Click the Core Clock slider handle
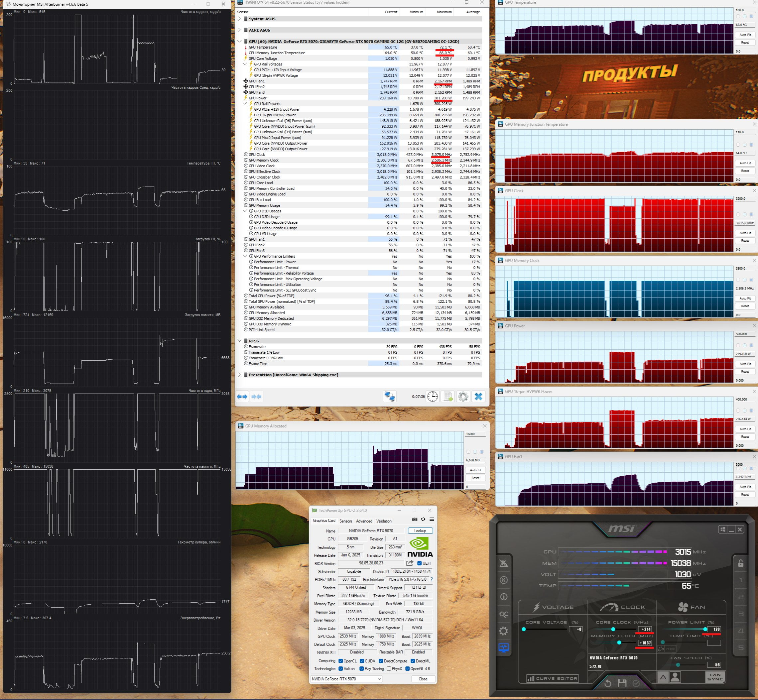This screenshot has height=700, width=758. click(613, 629)
